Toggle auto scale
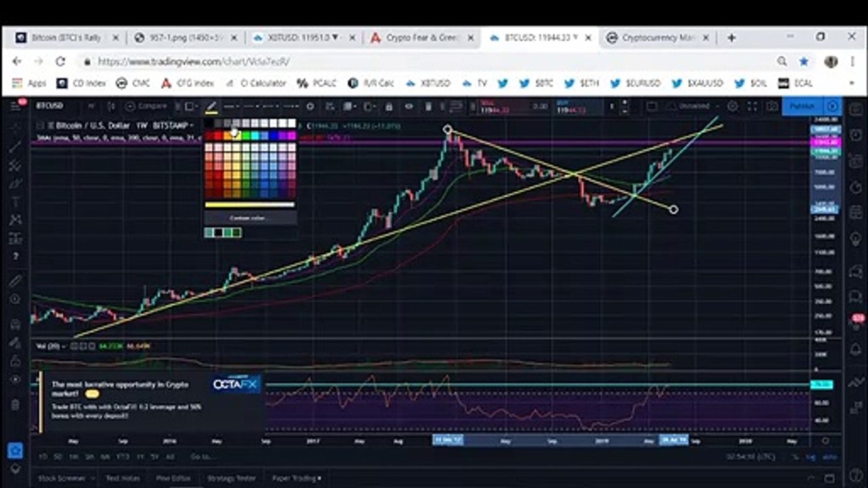Screen dimensions: 868x488 tap(829, 457)
